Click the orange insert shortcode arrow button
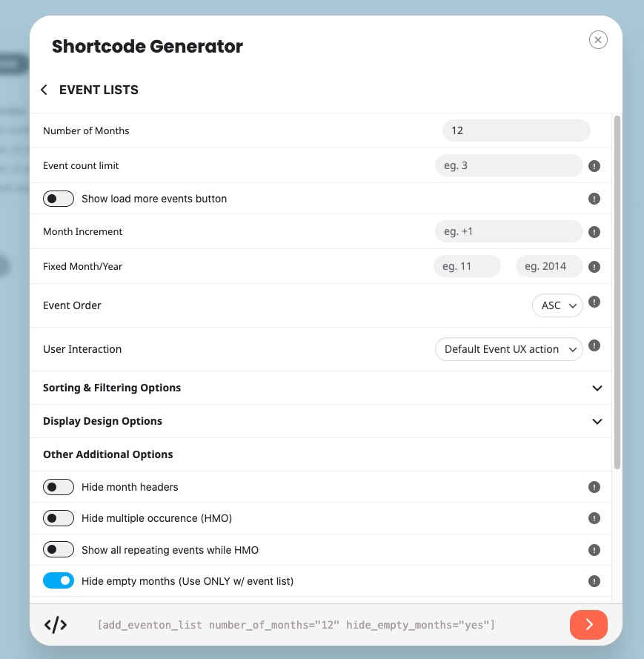644x659 pixels. tap(588, 625)
